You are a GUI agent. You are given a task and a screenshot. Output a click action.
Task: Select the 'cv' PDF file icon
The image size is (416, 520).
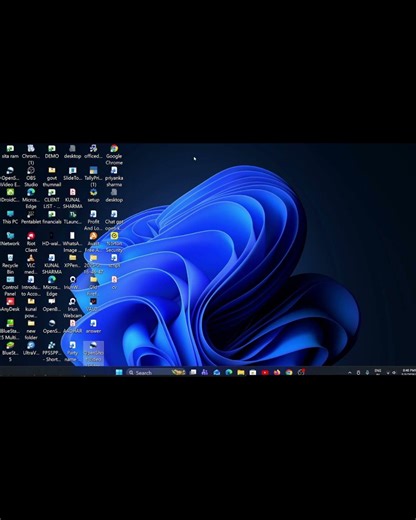(114, 283)
